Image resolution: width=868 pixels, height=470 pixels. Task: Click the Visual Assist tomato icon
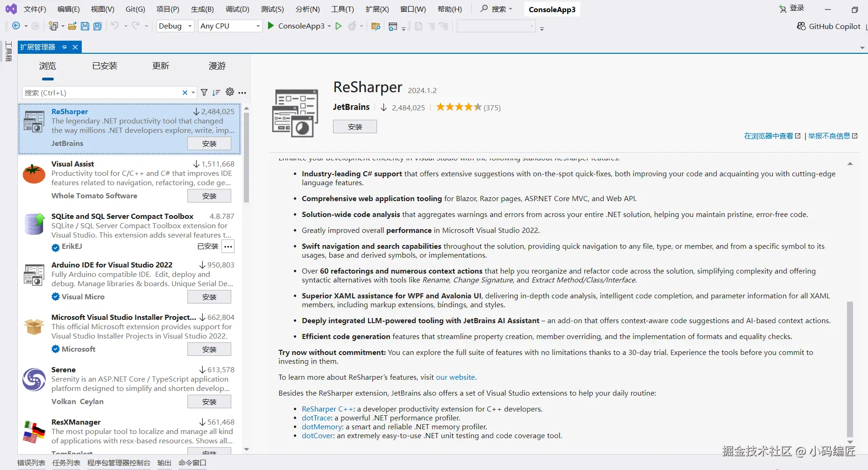pyautogui.click(x=34, y=174)
